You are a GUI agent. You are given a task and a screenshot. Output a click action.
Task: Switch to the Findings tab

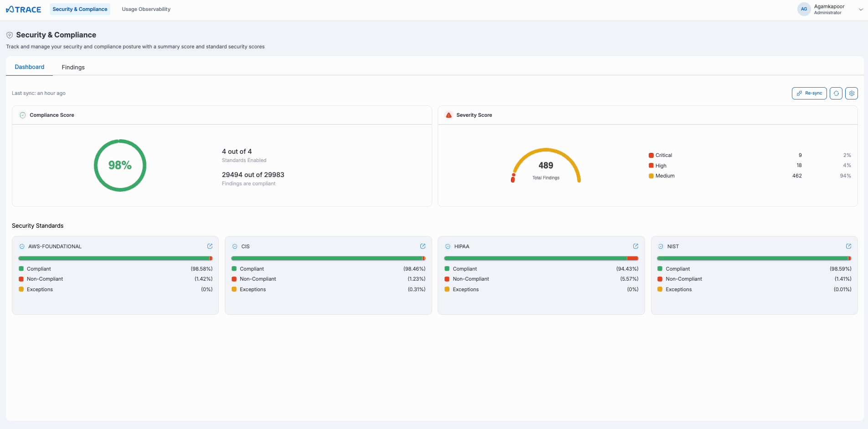click(x=73, y=67)
